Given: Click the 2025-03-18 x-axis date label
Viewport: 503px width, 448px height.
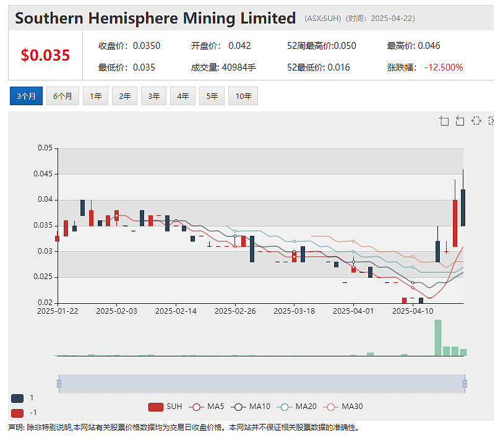Looking at the screenshot, I should [294, 311].
